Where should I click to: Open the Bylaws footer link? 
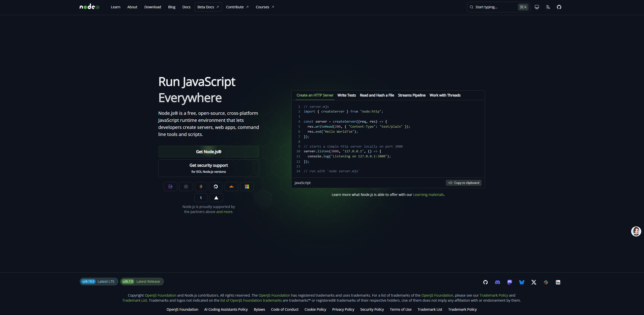pyautogui.click(x=259, y=309)
